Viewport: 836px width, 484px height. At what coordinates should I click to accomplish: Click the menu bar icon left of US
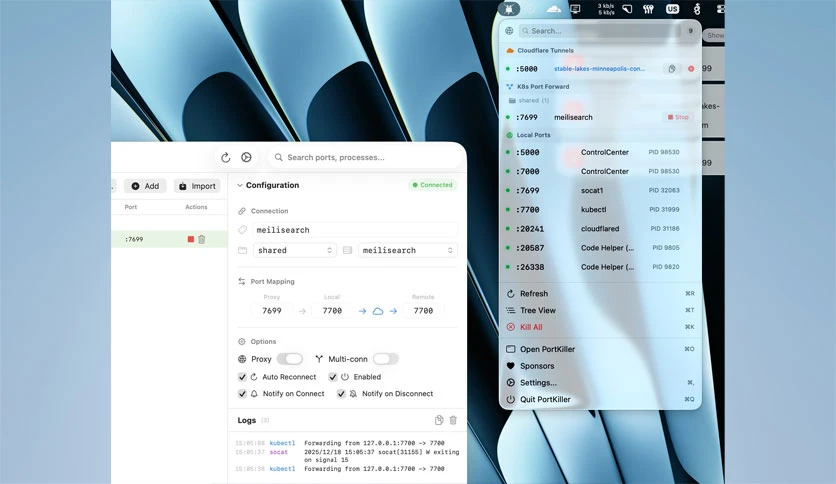tap(648, 9)
